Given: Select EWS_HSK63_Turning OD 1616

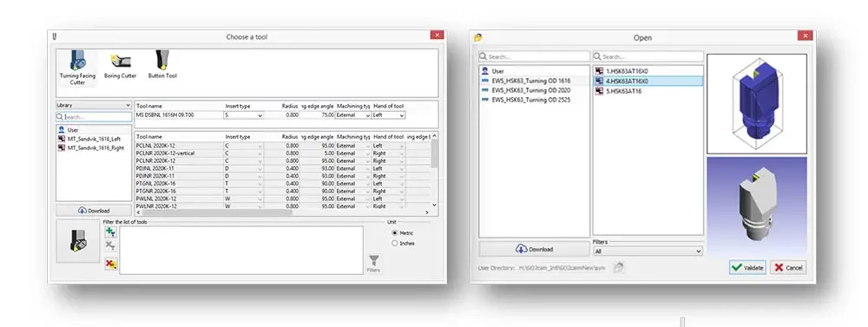Looking at the screenshot, I should (x=534, y=81).
